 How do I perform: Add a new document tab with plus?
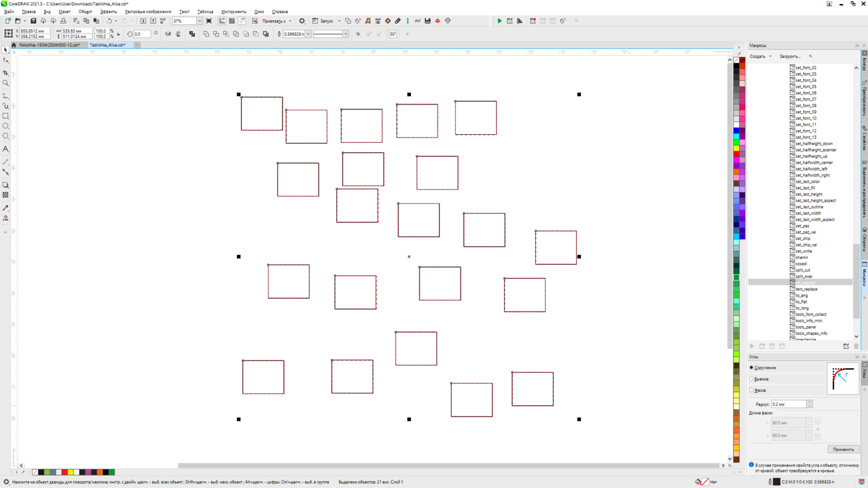(x=137, y=45)
